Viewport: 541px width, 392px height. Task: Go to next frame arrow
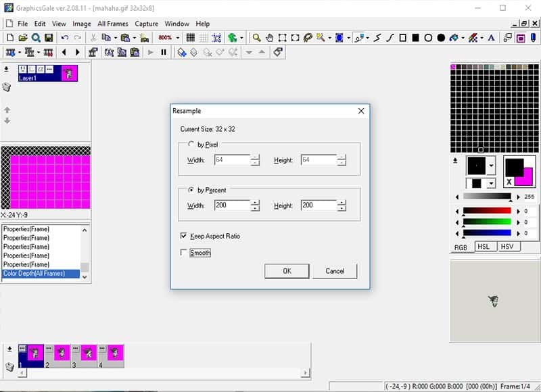(77, 52)
